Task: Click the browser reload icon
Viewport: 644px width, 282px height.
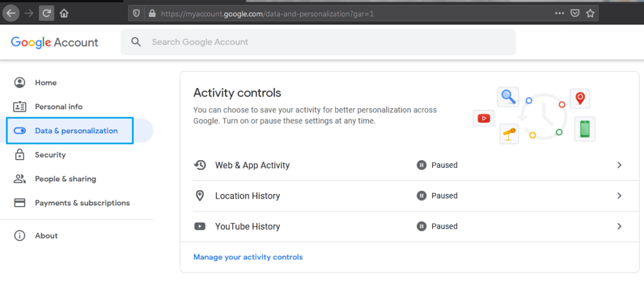Action: pos(46,13)
